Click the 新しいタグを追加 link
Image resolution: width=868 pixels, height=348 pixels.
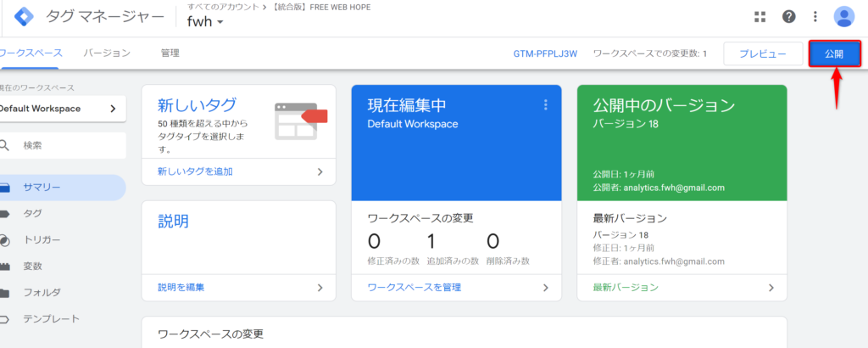click(196, 171)
